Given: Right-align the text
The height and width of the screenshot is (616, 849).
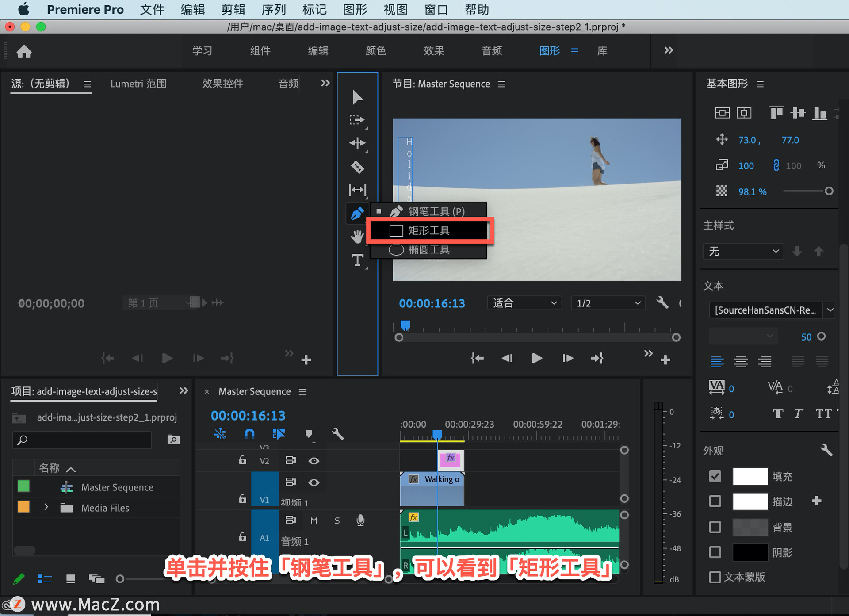Looking at the screenshot, I should pyautogui.click(x=765, y=361).
